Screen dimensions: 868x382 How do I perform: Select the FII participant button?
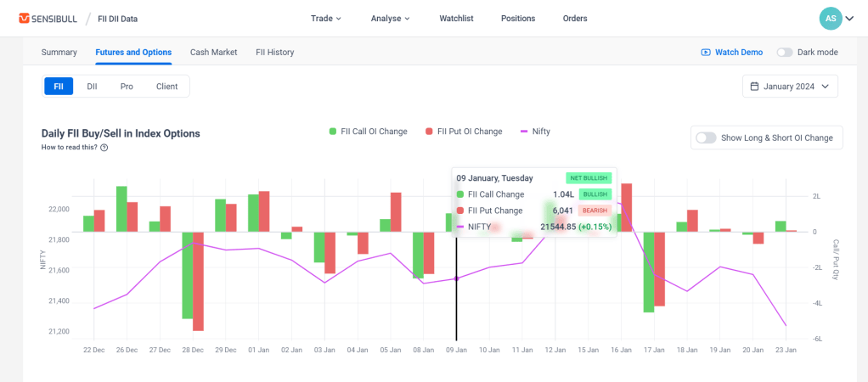coord(59,87)
